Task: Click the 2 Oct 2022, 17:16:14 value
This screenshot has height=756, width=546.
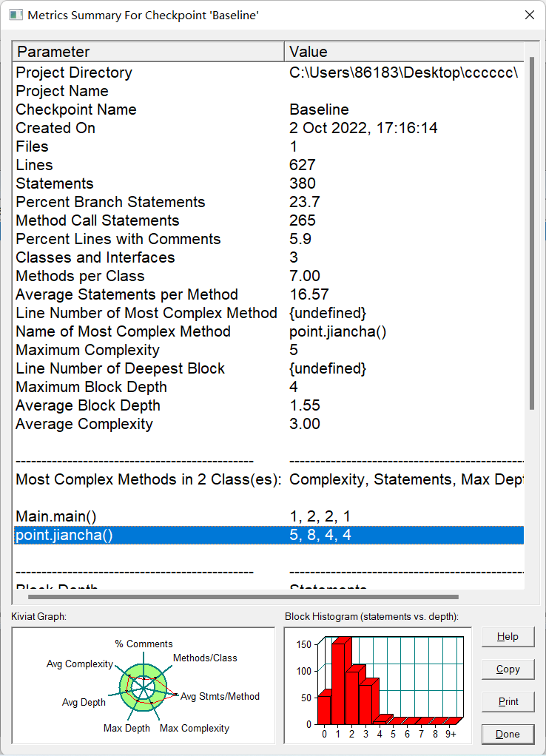Action: coord(363,128)
